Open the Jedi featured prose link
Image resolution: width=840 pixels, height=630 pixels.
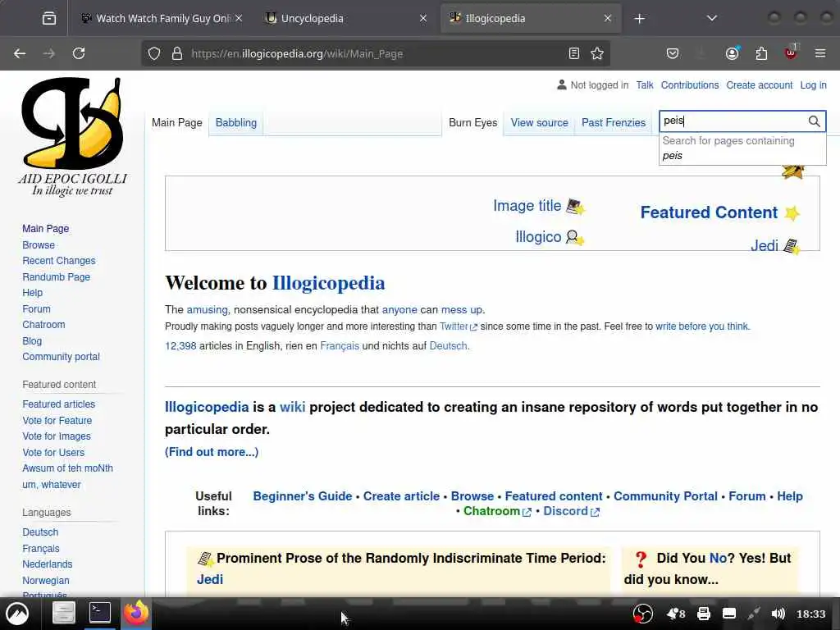tap(209, 580)
